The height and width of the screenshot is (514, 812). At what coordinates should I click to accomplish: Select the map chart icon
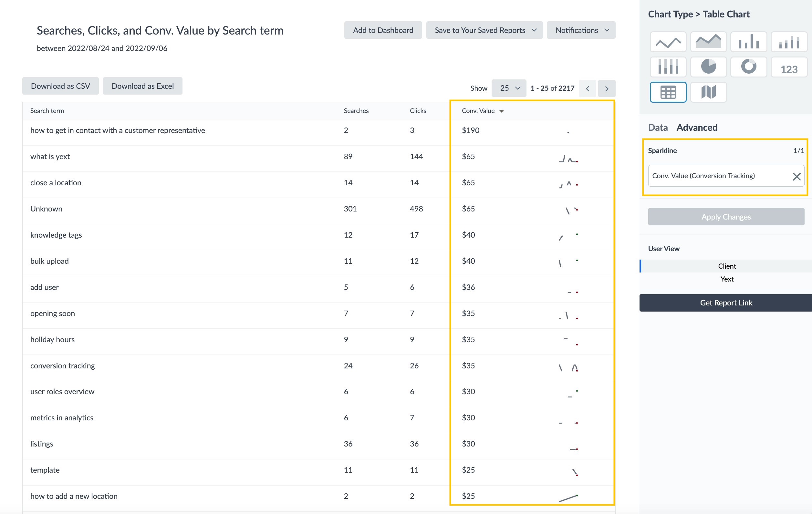pyautogui.click(x=708, y=91)
